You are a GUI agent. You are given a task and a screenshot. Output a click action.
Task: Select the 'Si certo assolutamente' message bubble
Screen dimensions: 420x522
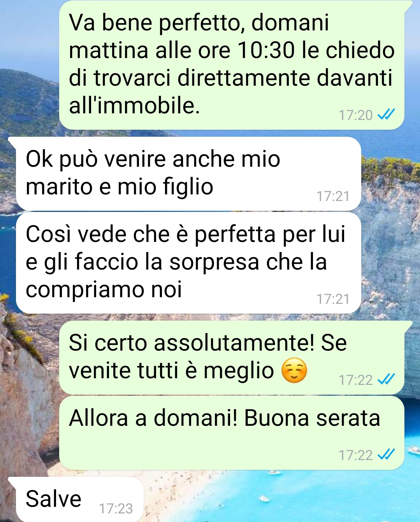coord(232,358)
